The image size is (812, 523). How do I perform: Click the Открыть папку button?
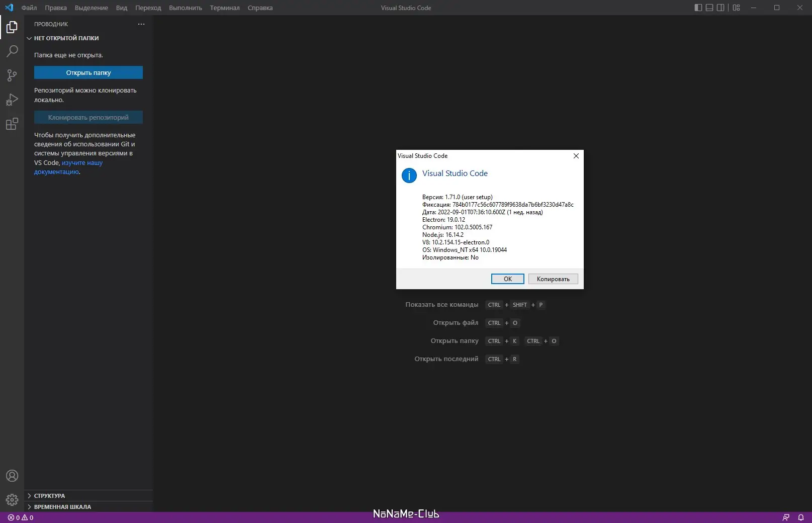(x=88, y=72)
